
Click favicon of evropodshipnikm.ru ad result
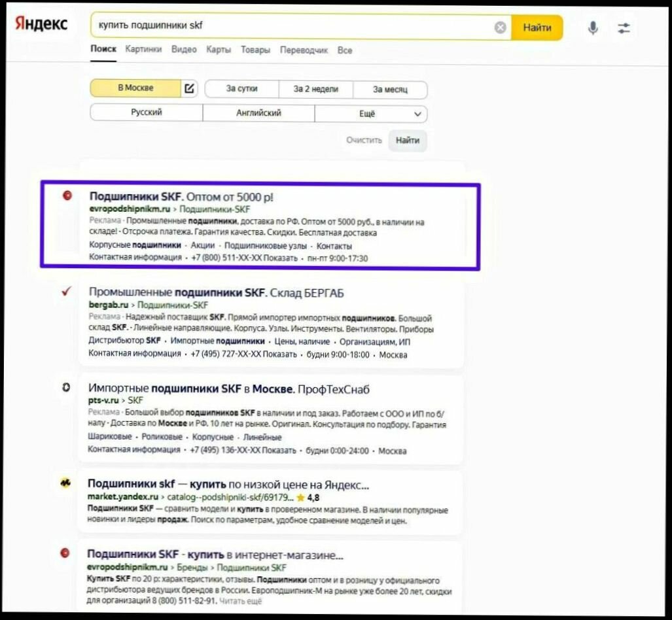click(x=67, y=196)
